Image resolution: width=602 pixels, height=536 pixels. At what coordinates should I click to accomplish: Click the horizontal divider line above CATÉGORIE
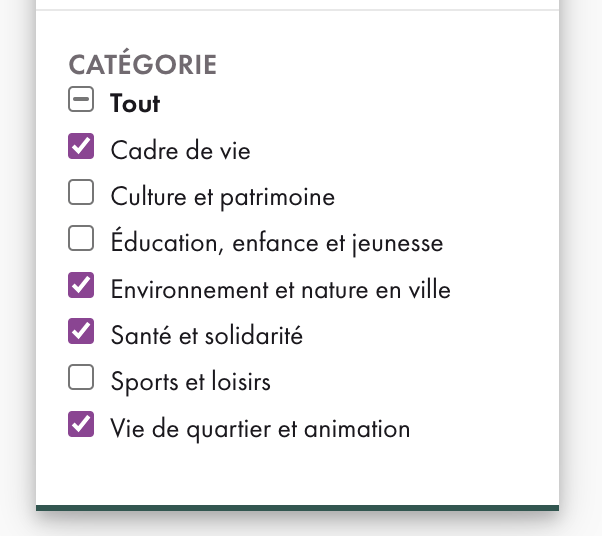pos(297,10)
